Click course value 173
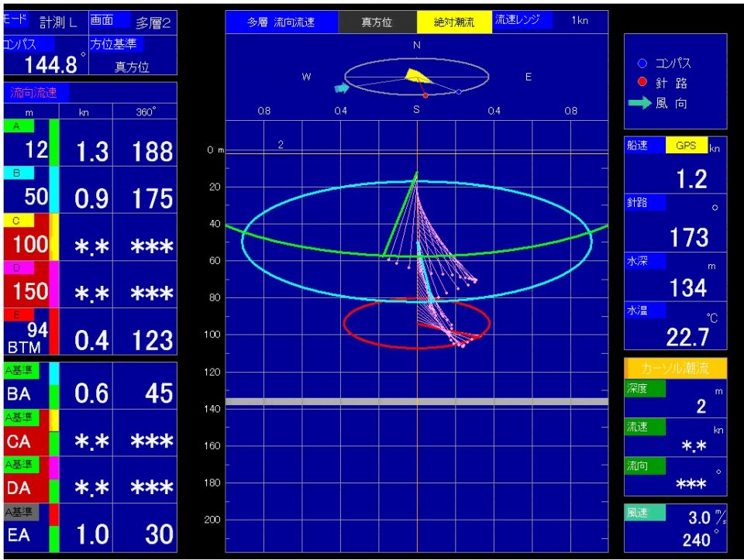The image size is (744, 560). pos(689,238)
